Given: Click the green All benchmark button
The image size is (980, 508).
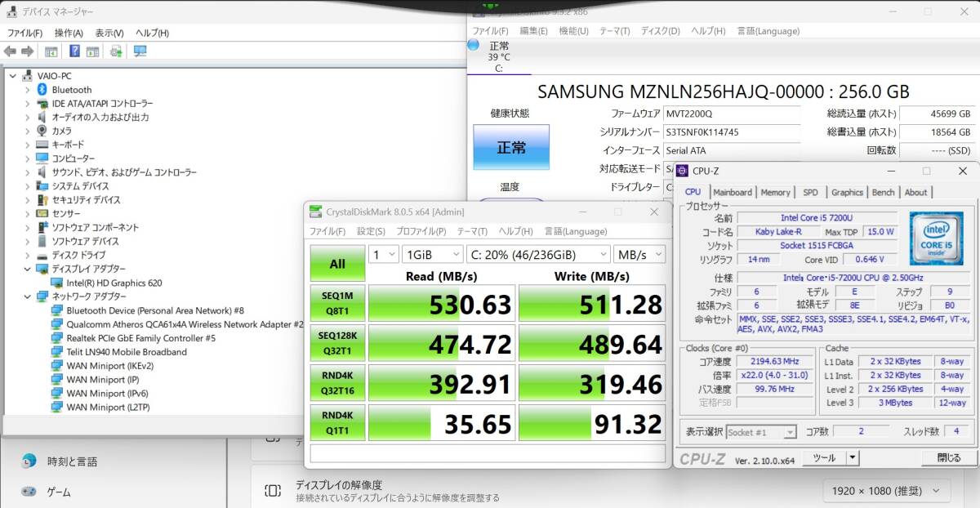Looking at the screenshot, I should coord(336,264).
